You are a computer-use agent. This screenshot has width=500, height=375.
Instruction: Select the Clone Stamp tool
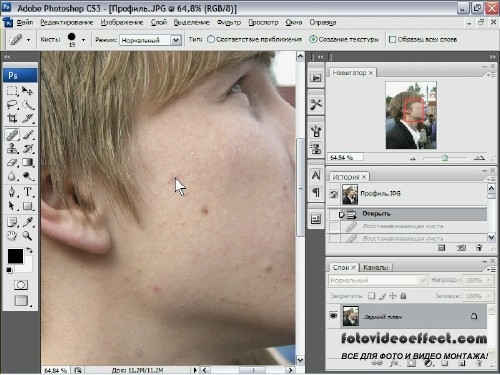click(x=12, y=148)
